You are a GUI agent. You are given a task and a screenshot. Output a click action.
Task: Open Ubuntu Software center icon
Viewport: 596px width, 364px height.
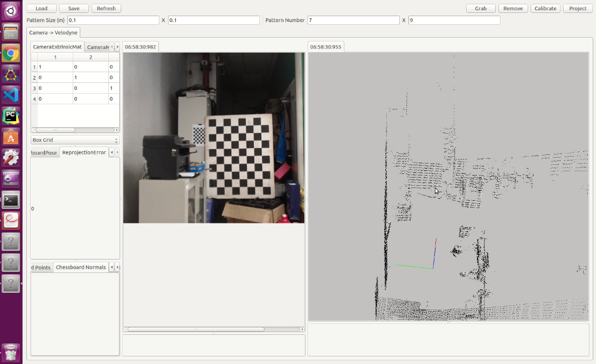11,137
